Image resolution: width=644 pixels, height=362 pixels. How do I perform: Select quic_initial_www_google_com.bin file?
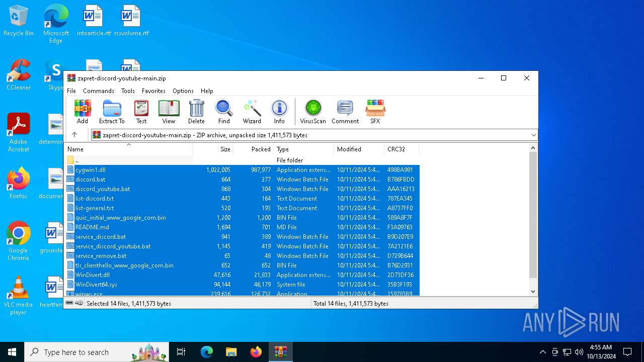click(x=242, y=218)
